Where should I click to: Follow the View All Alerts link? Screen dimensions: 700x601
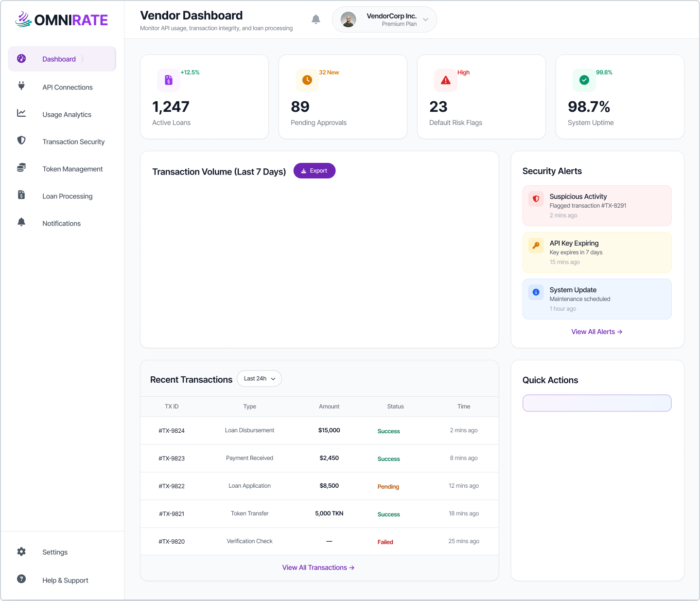point(597,332)
